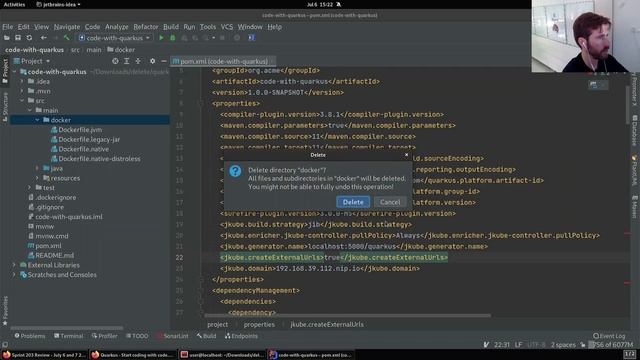Select Dockerfile.native-distroless file

point(99,159)
